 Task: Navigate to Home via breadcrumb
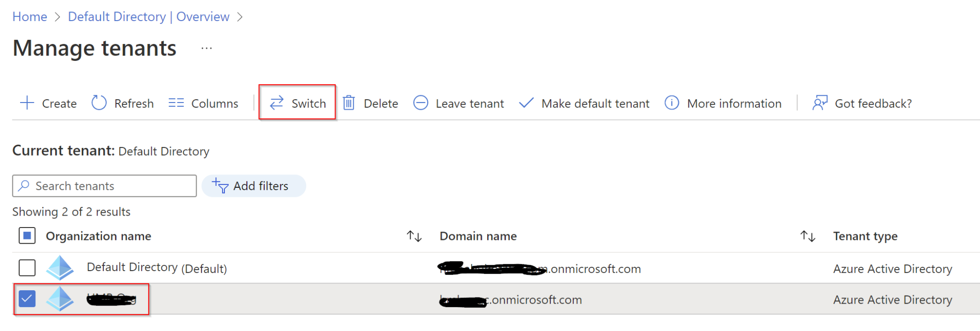coord(30,16)
